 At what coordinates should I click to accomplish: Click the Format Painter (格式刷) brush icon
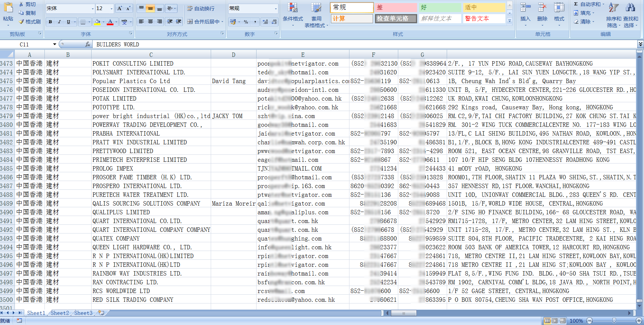pos(22,22)
